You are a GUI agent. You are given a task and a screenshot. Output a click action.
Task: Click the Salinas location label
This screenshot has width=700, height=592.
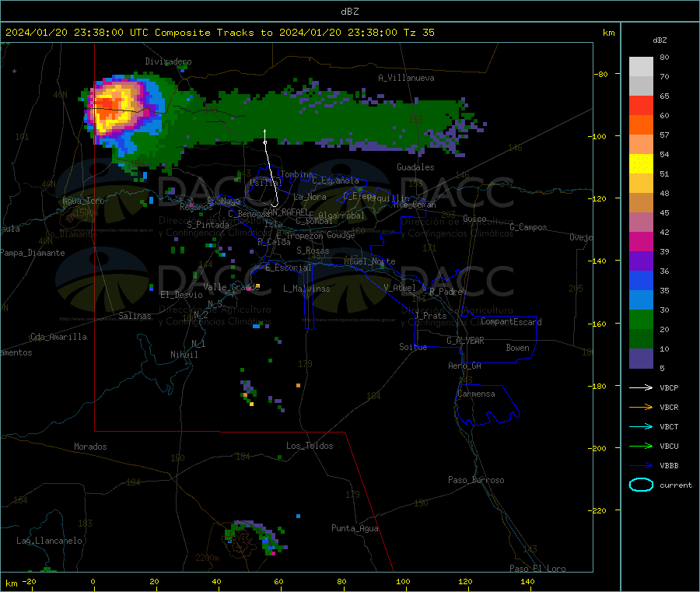(x=135, y=316)
